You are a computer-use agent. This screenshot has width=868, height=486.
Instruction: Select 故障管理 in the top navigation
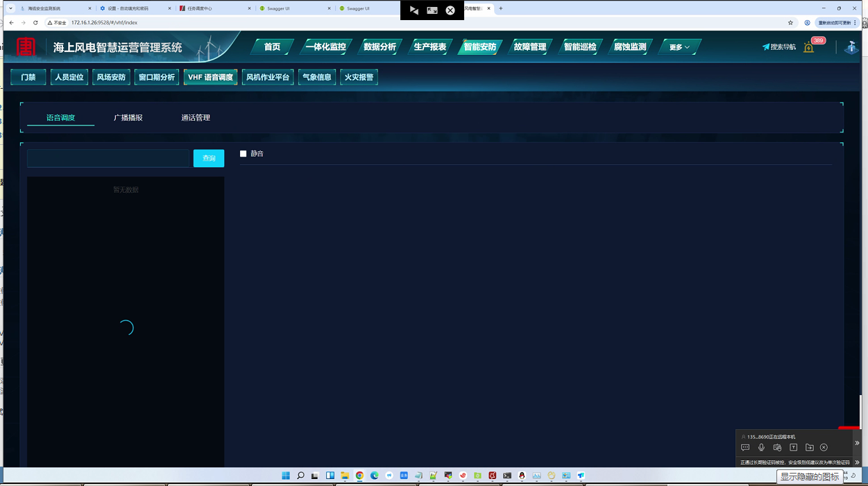point(530,47)
